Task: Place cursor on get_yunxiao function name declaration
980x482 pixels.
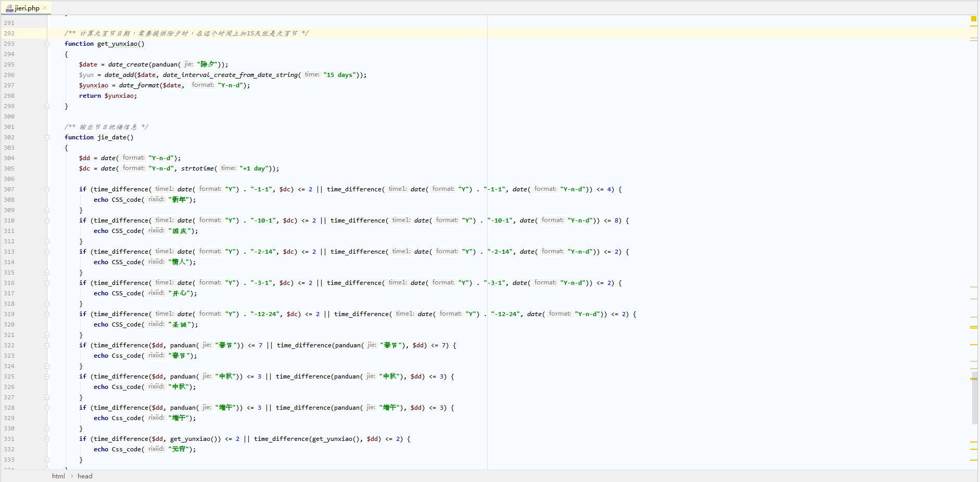Action: tap(117, 44)
